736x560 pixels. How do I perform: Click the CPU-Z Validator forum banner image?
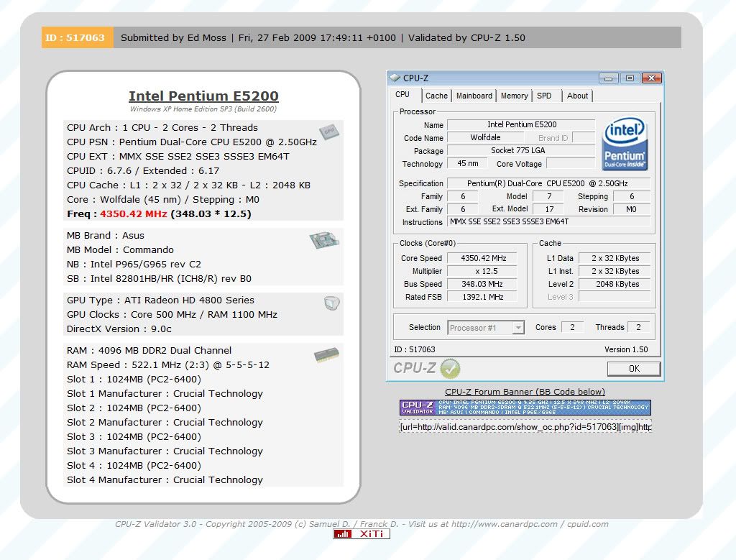point(525,408)
